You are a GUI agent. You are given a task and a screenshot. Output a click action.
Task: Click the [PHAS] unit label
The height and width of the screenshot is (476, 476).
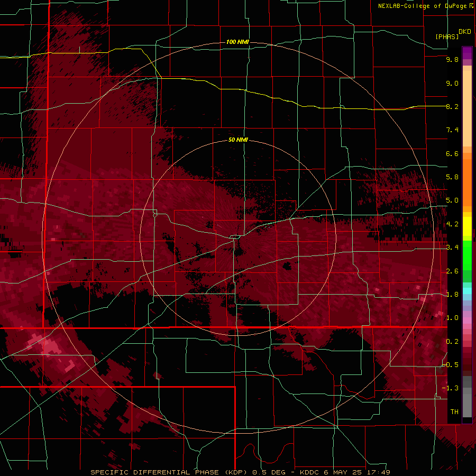click(x=447, y=36)
